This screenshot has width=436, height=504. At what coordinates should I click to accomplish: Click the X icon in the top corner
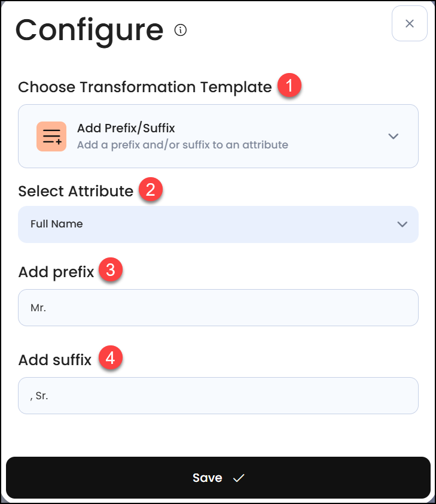[x=409, y=23]
